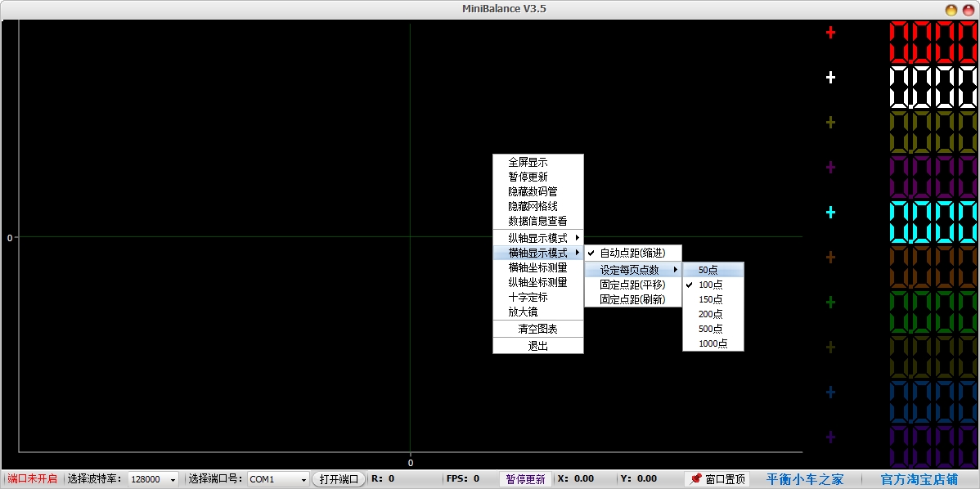Click the blue plus channel marker

pyautogui.click(x=830, y=392)
